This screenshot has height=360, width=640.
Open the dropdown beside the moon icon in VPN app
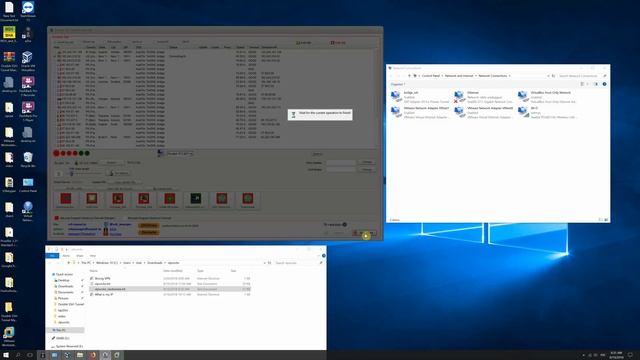(x=180, y=153)
